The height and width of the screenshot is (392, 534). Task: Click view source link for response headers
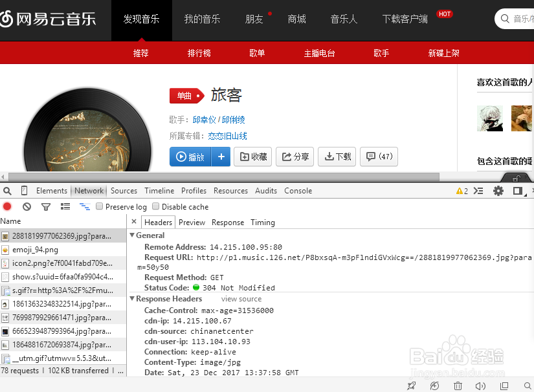point(241,299)
